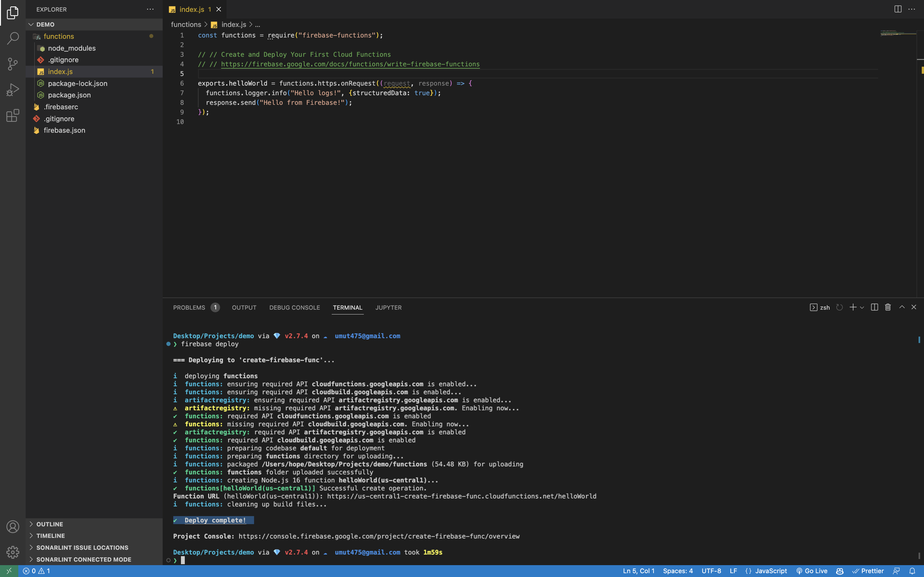
Task: Switch to the OUTPUT tab
Action: 244,308
